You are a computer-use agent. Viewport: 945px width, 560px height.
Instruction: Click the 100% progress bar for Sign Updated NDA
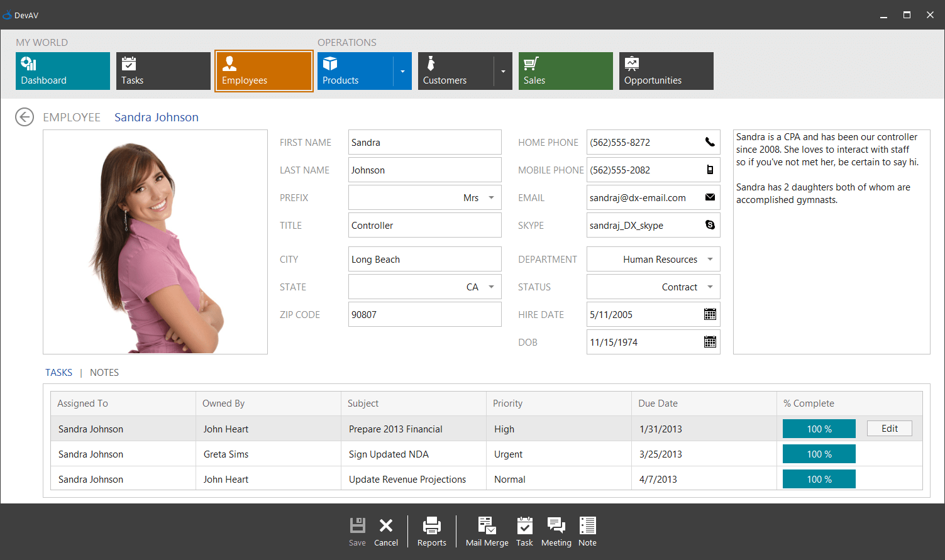tap(819, 453)
